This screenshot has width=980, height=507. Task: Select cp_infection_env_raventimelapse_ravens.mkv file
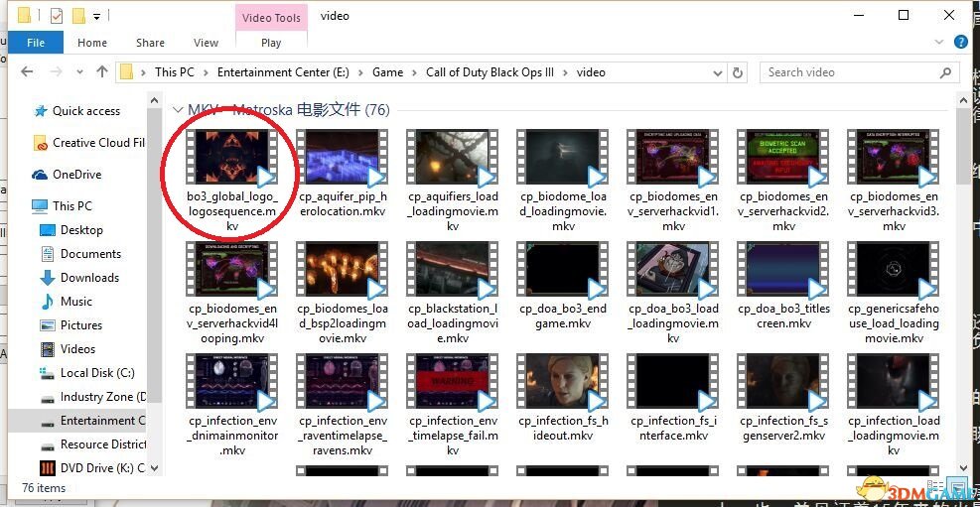coord(343,405)
